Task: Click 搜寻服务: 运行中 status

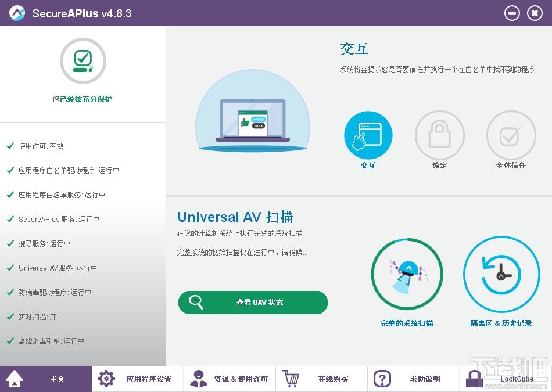Action: [39, 243]
